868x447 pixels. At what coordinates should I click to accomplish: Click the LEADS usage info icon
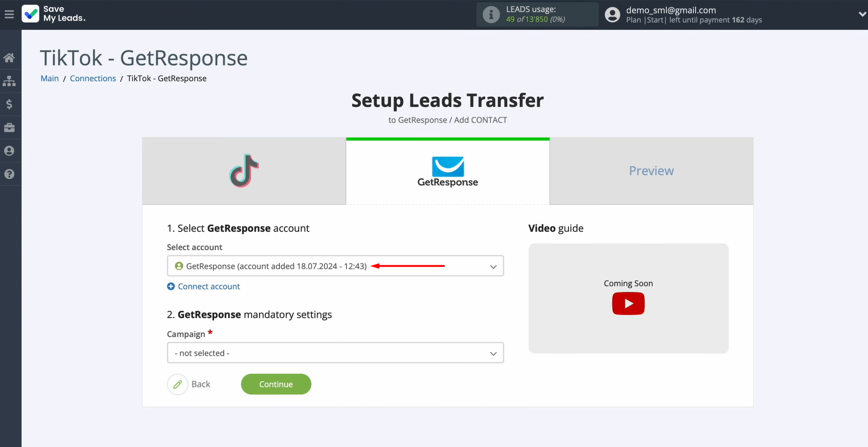click(491, 14)
